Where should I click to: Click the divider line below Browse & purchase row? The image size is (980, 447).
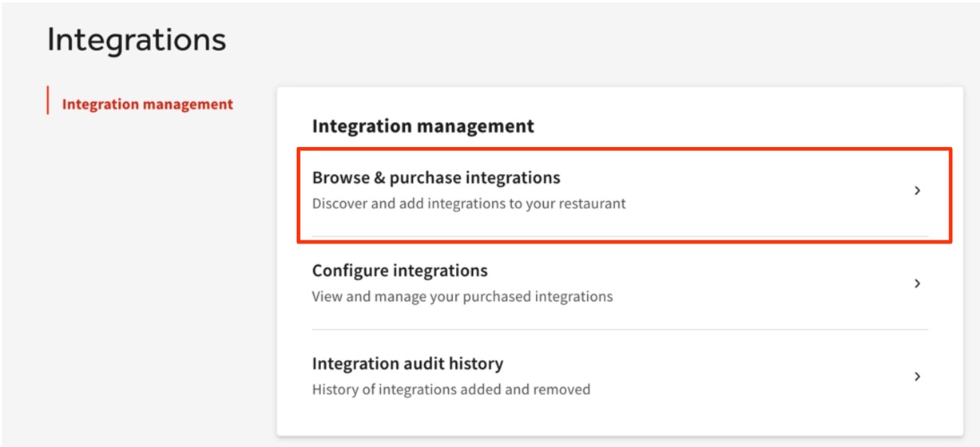[x=619, y=236]
